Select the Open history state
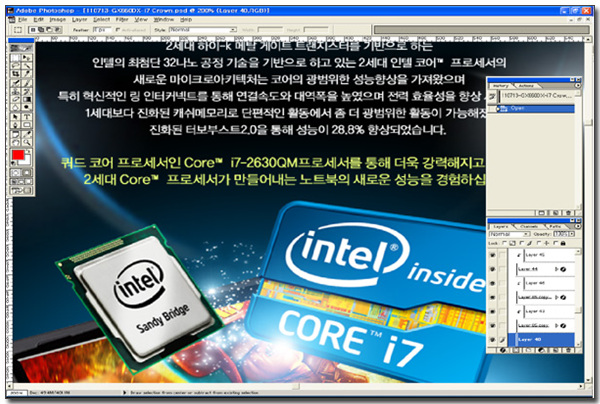The height and width of the screenshot is (404, 600). point(535,109)
